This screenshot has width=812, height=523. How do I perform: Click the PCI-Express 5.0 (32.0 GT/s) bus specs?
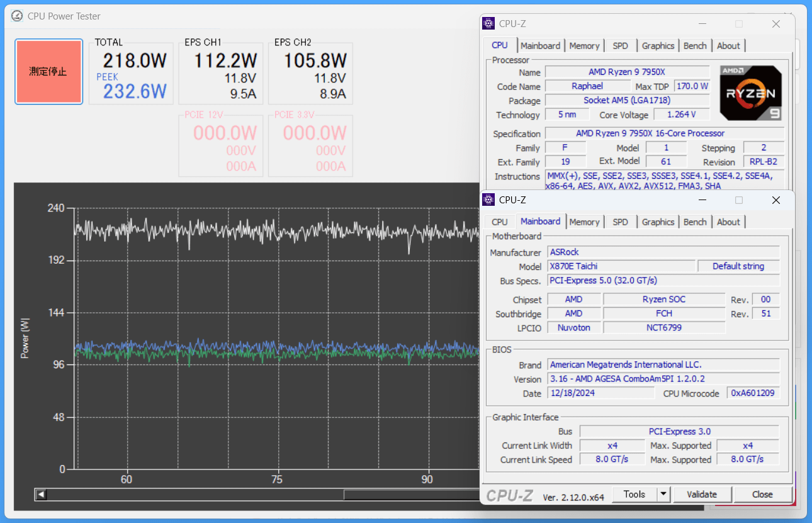tap(663, 280)
